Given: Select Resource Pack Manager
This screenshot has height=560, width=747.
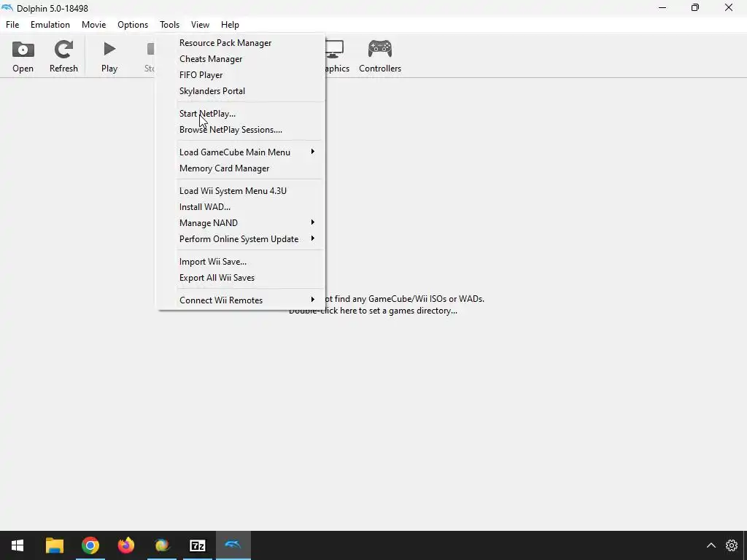Looking at the screenshot, I should [x=241, y=43].
